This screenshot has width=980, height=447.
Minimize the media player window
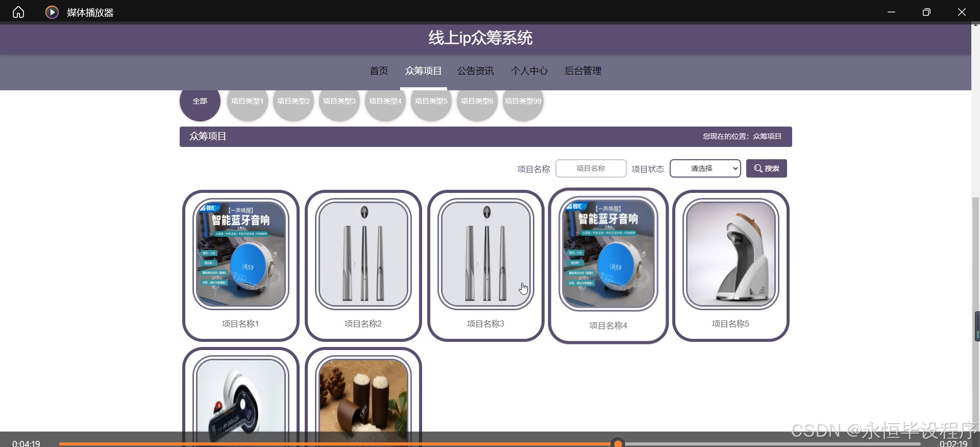pyautogui.click(x=891, y=12)
